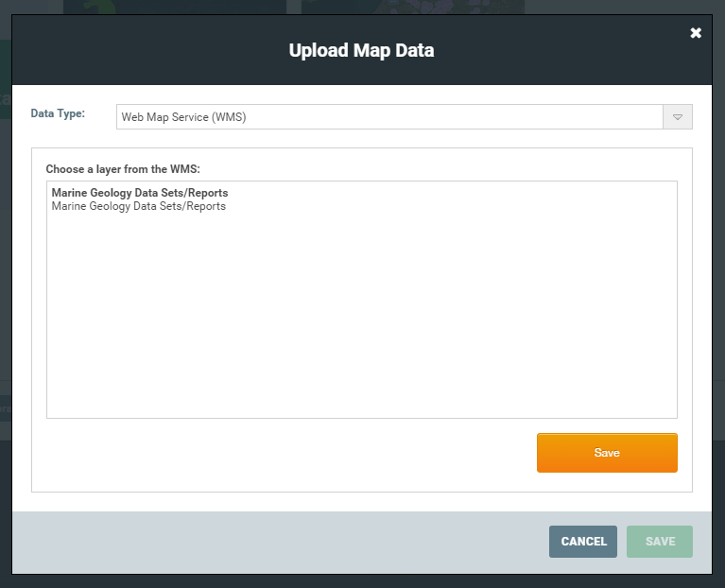Close the Upload Map Data dialog
This screenshot has width=725, height=588.
click(x=696, y=33)
